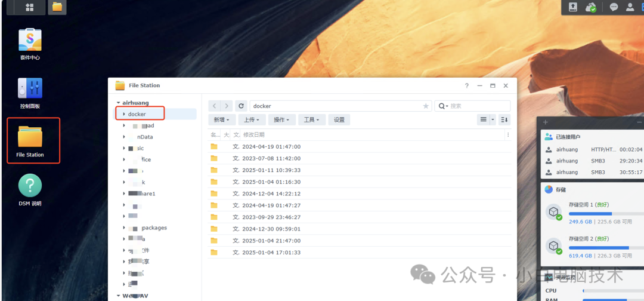This screenshot has width=644, height=301.
Task: Open the 操作 dropdown menu
Action: click(281, 119)
